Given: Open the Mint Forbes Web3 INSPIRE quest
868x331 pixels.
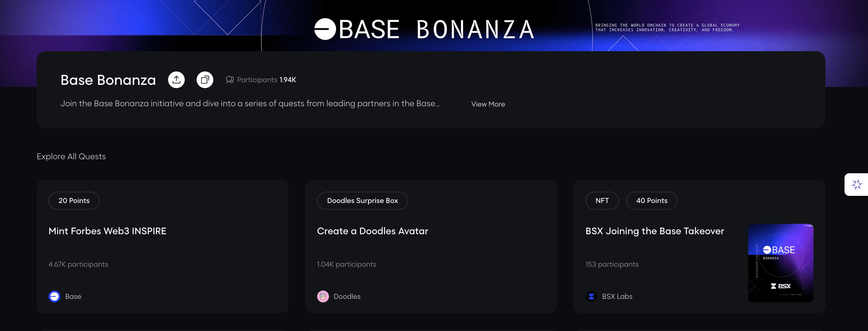Looking at the screenshot, I should [x=107, y=231].
